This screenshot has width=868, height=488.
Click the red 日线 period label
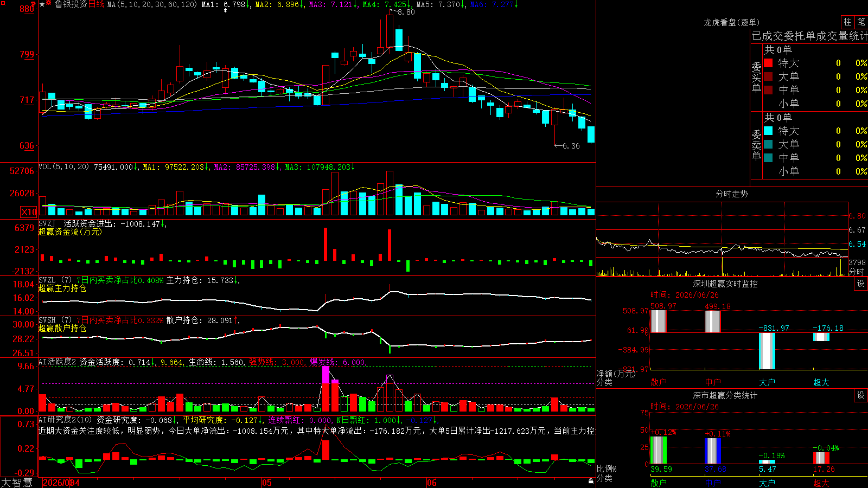(96, 4)
